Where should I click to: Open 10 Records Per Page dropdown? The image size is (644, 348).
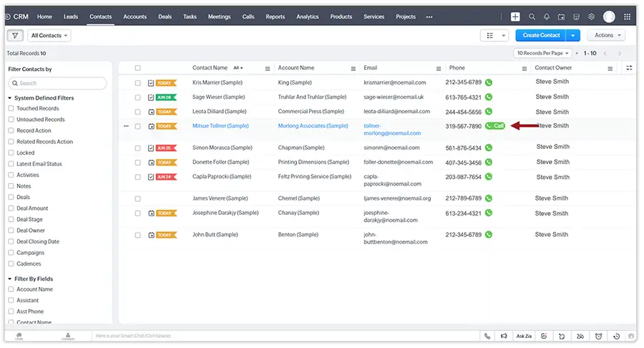542,54
